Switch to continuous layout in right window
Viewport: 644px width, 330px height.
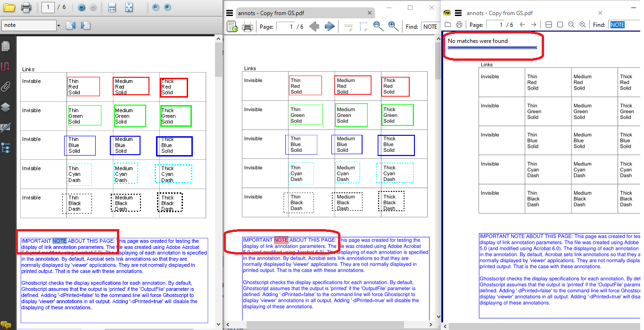[548, 25]
